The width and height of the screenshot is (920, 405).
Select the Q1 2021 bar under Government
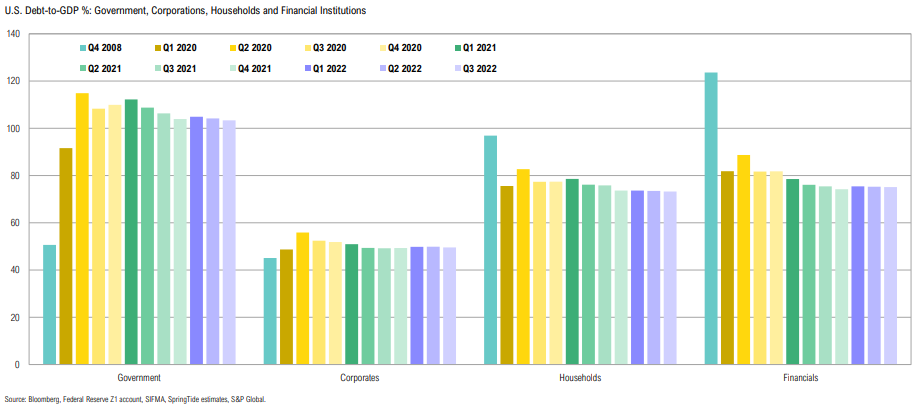[x=131, y=231]
